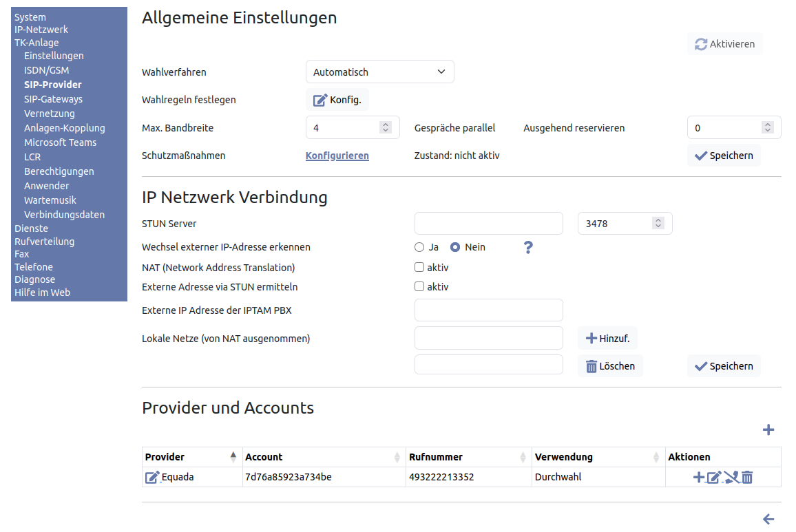This screenshot has height=532, width=796.
Task: Click the add icon above the provider table
Action: [768, 430]
